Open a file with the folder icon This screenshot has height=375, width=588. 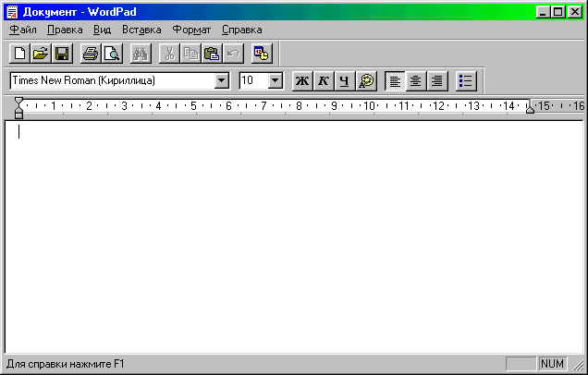click(x=41, y=54)
